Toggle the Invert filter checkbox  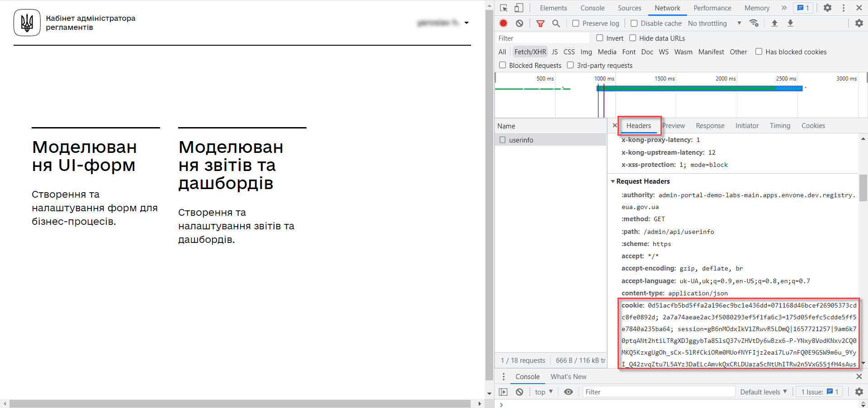[599, 38]
